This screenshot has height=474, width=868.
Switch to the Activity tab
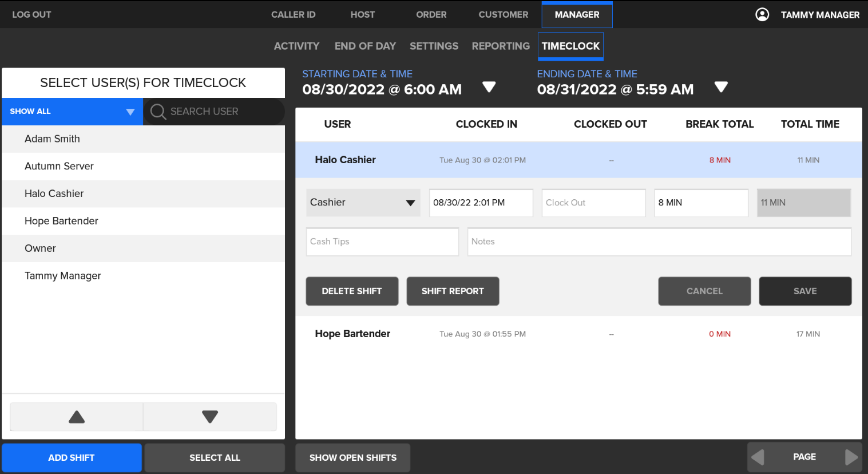[x=296, y=46]
